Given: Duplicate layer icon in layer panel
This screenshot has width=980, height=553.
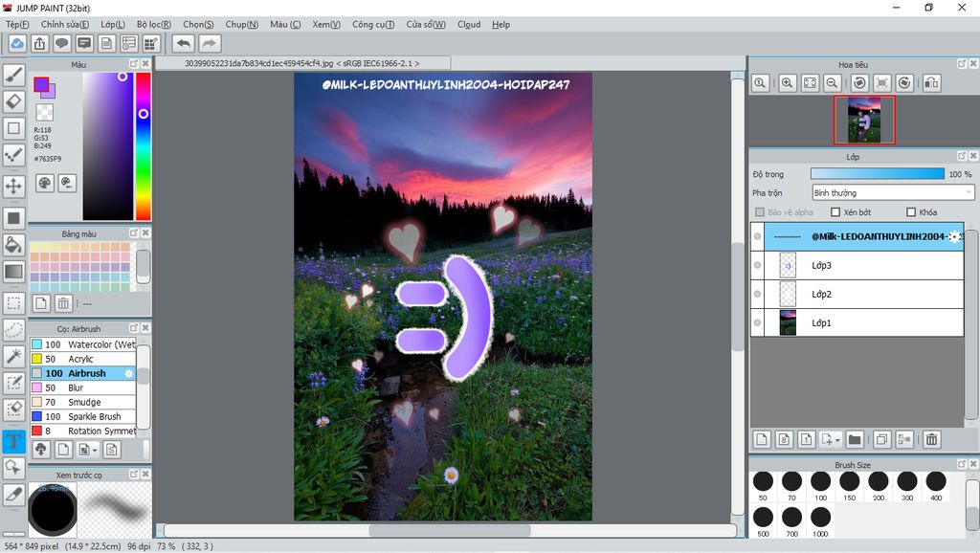Looking at the screenshot, I should coord(881,439).
